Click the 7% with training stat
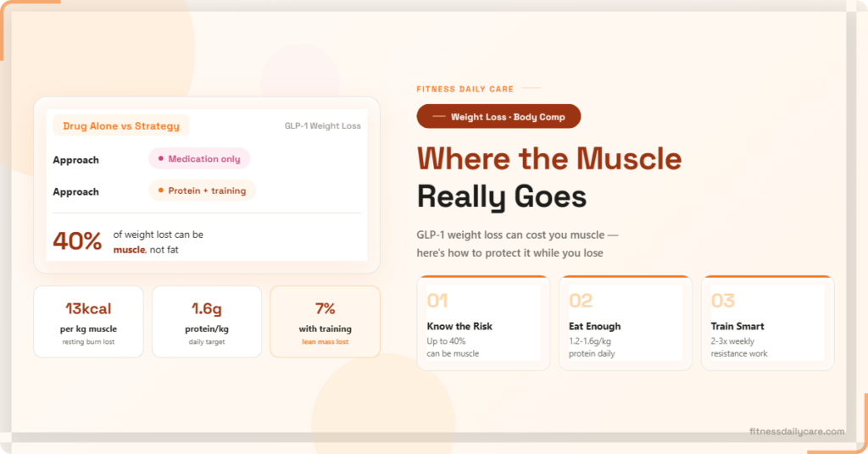 coord(325,322)
